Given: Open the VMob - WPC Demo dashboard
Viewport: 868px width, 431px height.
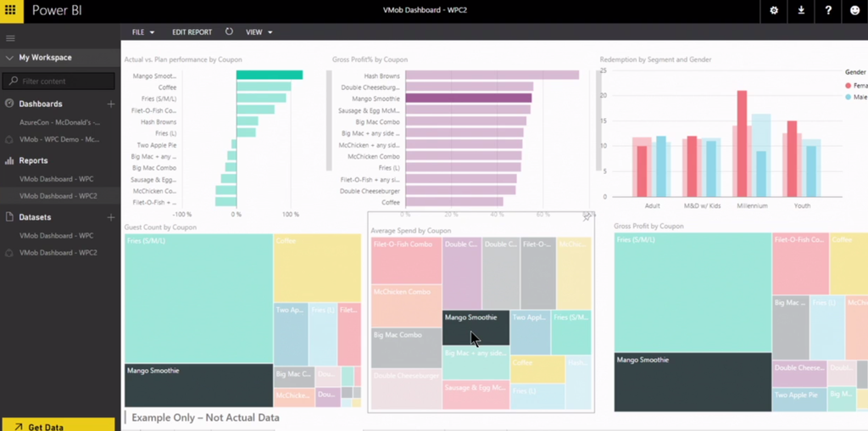Looking at the screenshot, I should tap(60, 140).
